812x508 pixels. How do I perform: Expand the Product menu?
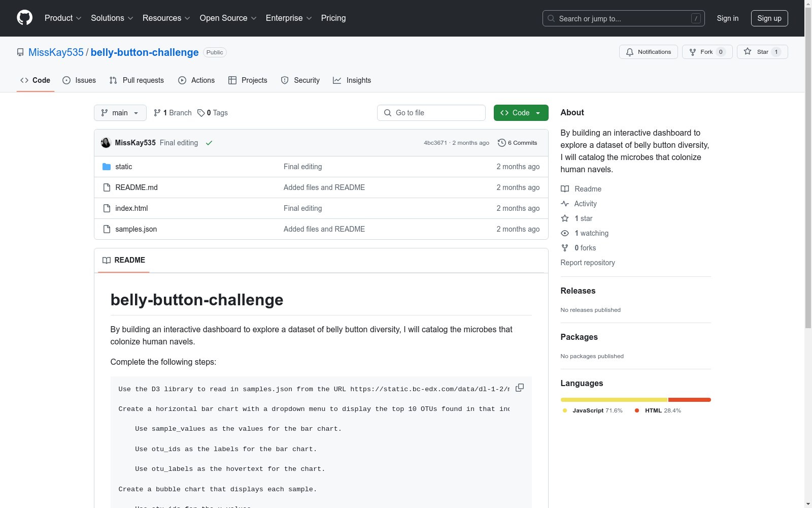(63, 18)
